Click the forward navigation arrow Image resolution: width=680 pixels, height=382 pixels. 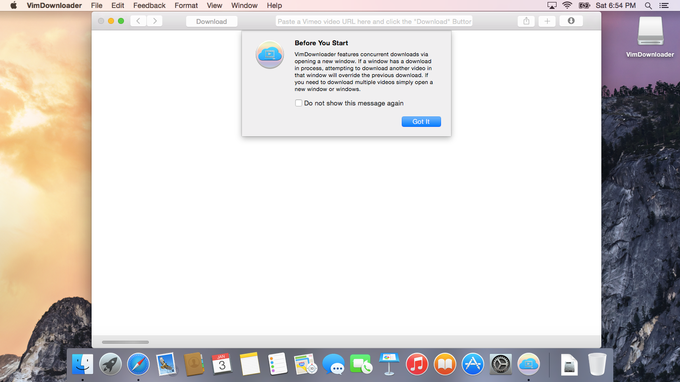pos(154,21)
